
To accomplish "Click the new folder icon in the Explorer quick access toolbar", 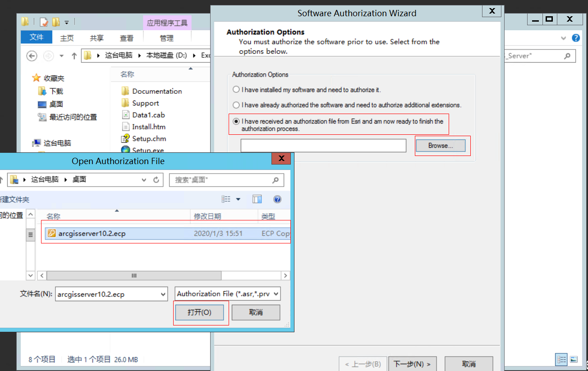I will (56, 22).
